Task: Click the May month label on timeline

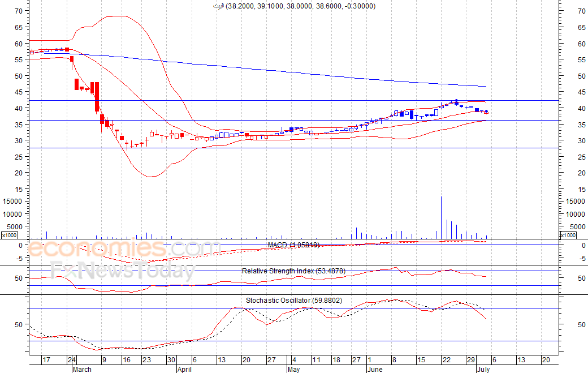Action: tap(293, 369)
